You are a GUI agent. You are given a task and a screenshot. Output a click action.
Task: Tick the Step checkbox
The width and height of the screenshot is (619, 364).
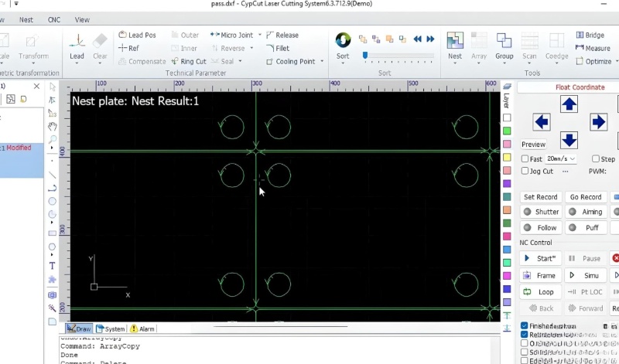click(597, 159)
